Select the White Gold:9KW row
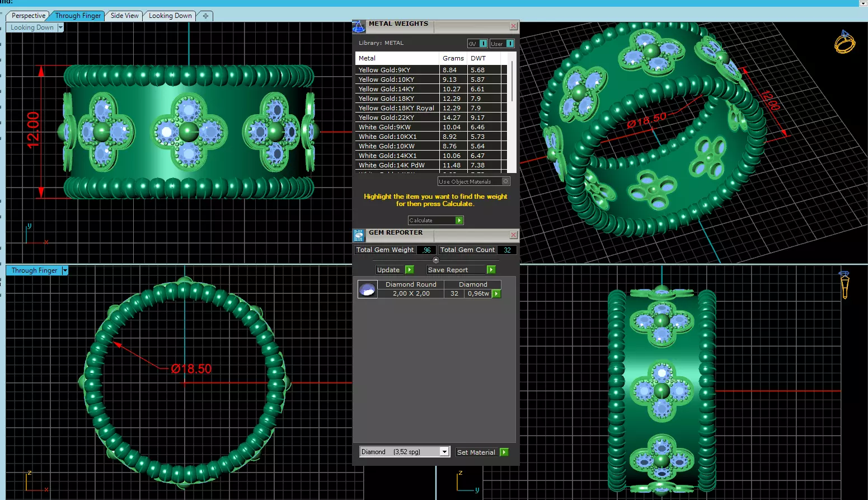This screenshot has width=868, height=500. pos(431,127)
